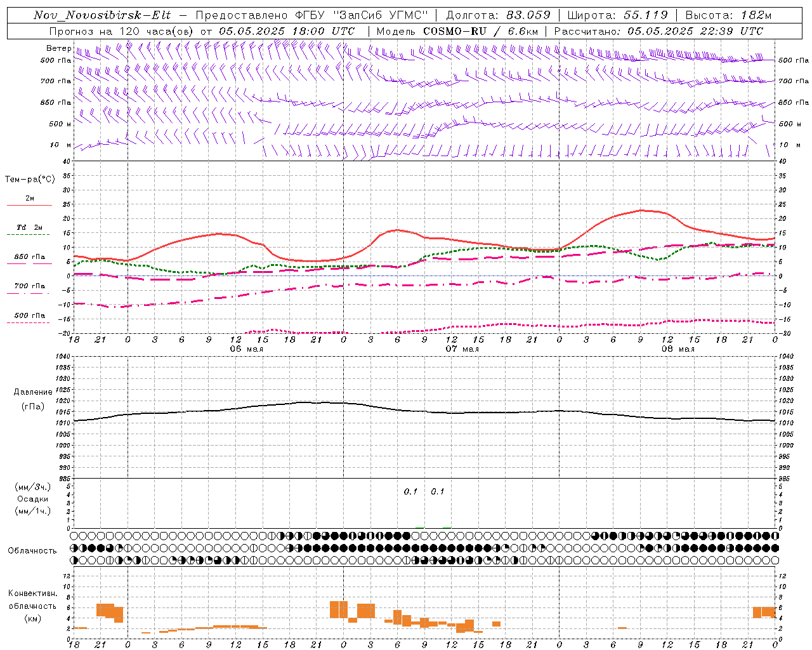812x650 pixels.
Task: Click the Прогноз на 120 часа(ов) header text
Action: click(x=122, y=31)
